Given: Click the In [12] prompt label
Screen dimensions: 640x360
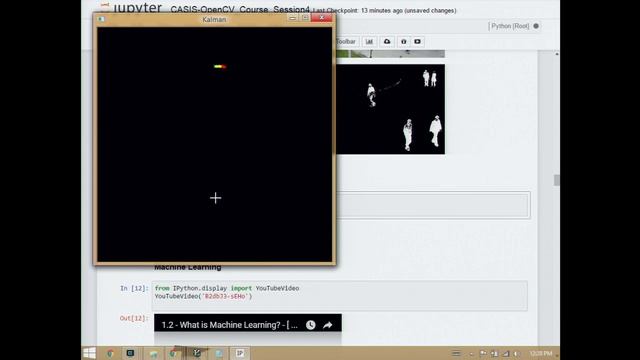Looking at the screenshot, I should click(x=134, y=289).
